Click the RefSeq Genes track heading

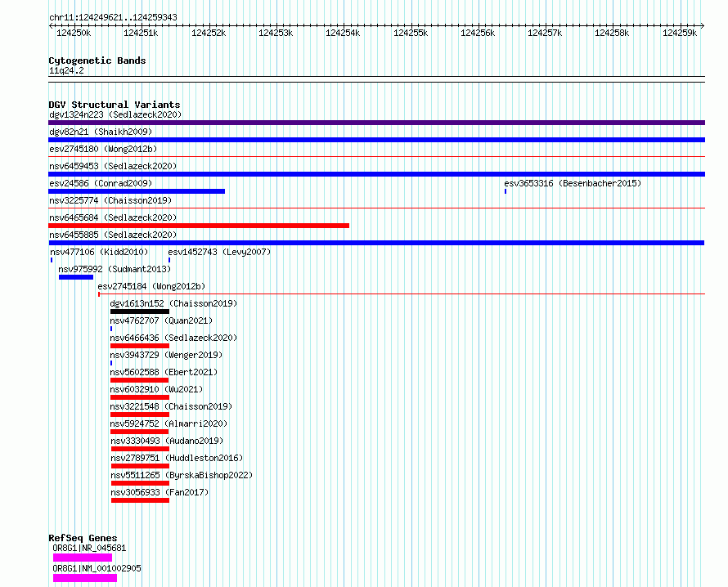pyautogui.click(x=83, y=538)
